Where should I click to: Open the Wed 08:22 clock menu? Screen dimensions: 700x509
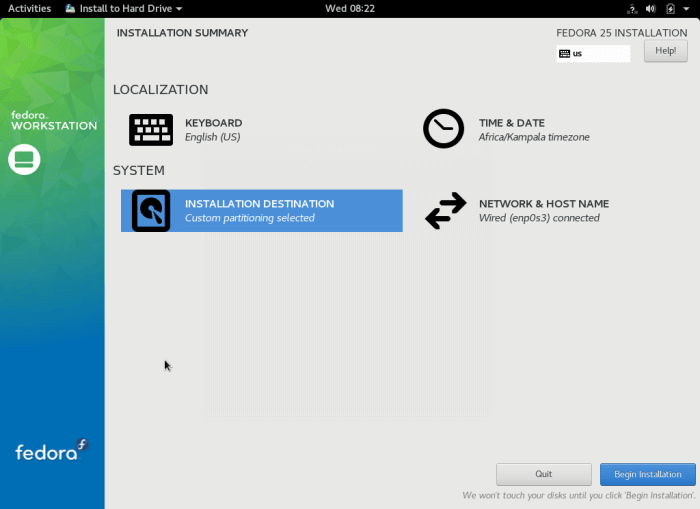(x=350, y=8)
